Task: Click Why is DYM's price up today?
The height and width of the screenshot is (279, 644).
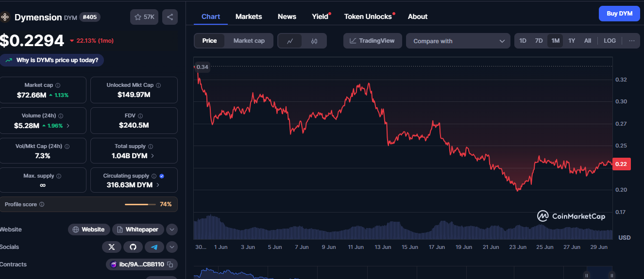Action: coord(52,60)
